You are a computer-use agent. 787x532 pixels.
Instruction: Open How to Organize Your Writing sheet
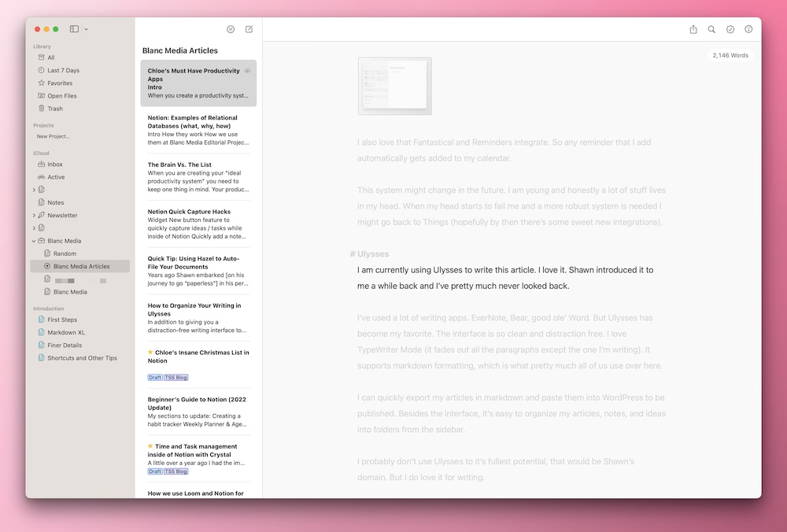198,318
